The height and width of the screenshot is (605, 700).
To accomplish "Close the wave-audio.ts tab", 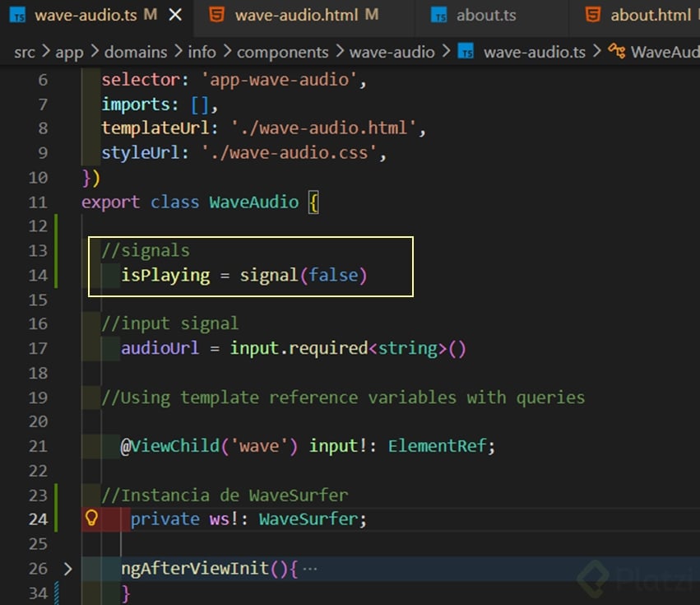I will 175,15.
